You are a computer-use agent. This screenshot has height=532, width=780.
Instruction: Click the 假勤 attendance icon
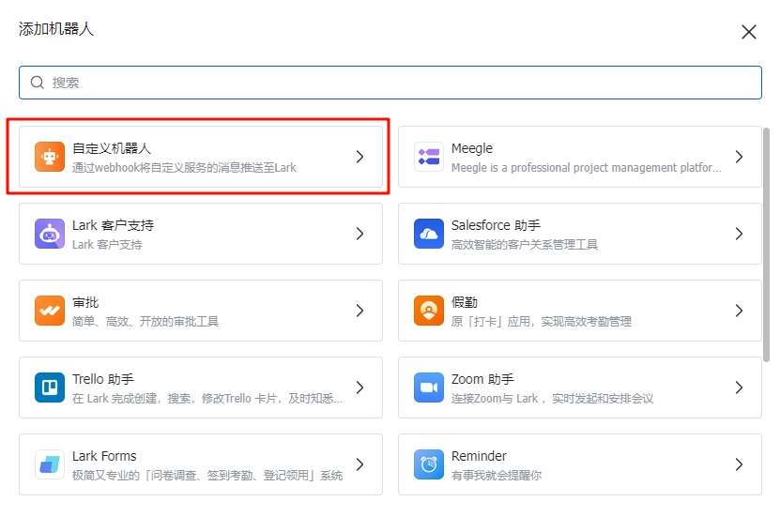[429, 311]
